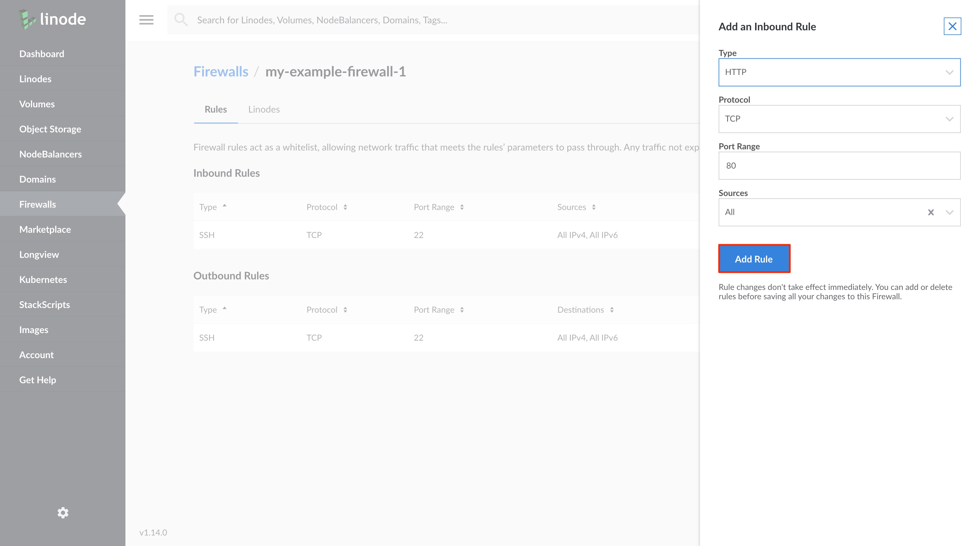Switch to the Linodes tab
The image size is (980, 546).
click(264, 110)
